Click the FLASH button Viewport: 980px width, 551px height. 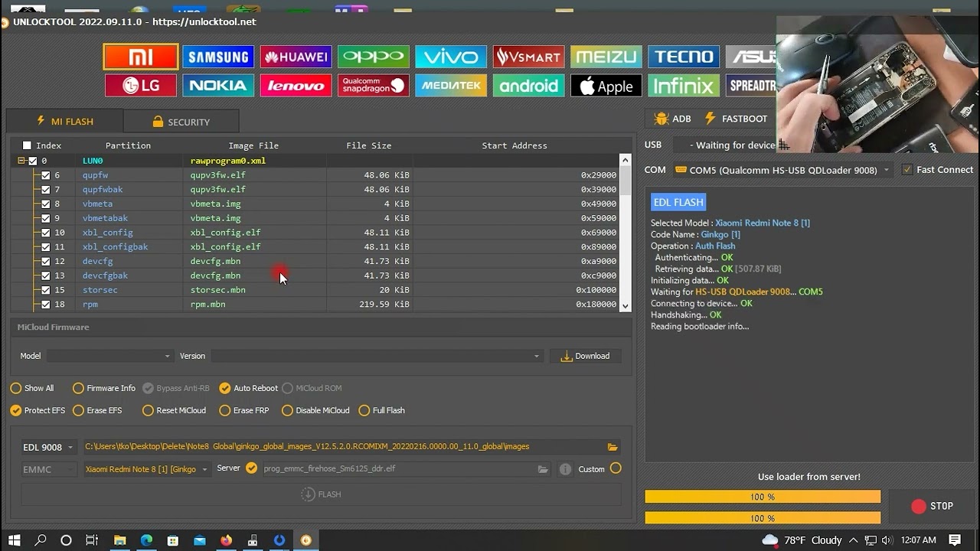point(322,494)
